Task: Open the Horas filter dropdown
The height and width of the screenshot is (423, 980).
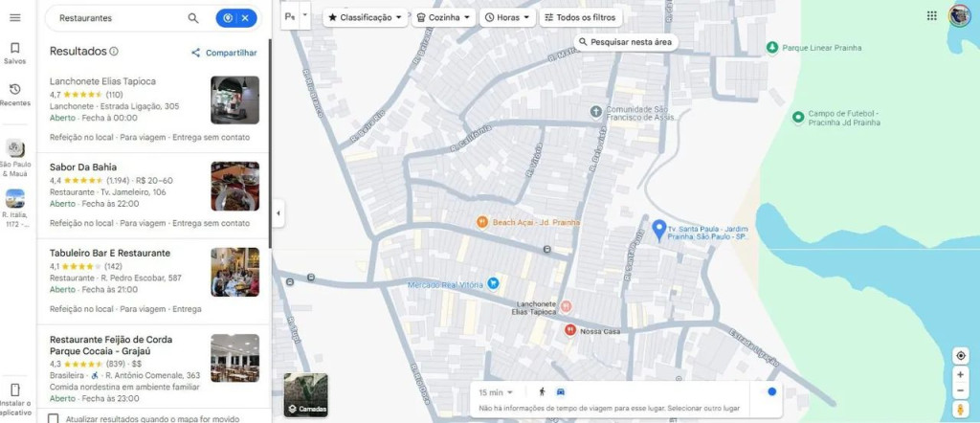Action: (x=506, y=17)
